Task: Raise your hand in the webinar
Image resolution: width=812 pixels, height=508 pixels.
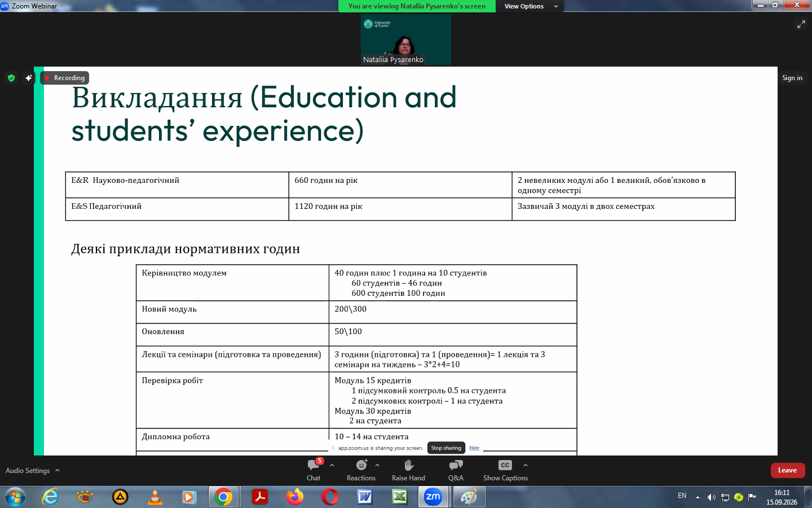Action: (x=408, y=470)
